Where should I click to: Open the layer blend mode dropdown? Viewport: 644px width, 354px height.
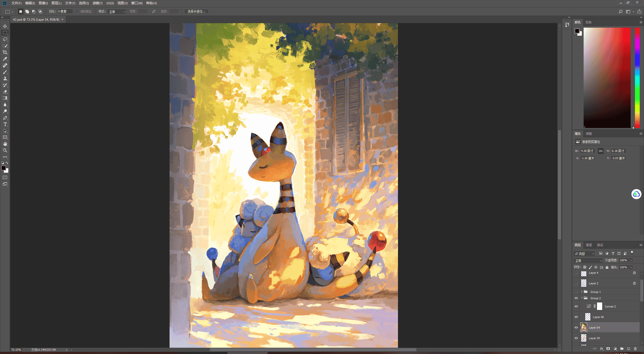(x=588, y=260)
